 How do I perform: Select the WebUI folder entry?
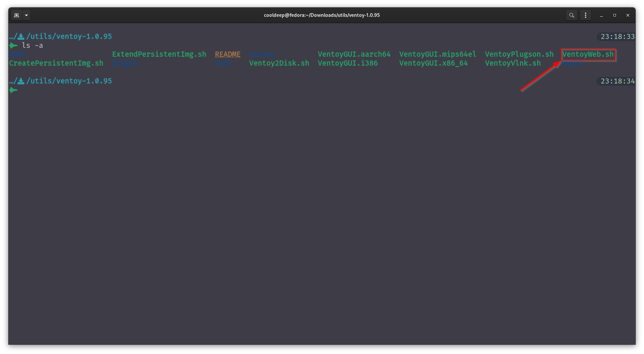[572, 63]
